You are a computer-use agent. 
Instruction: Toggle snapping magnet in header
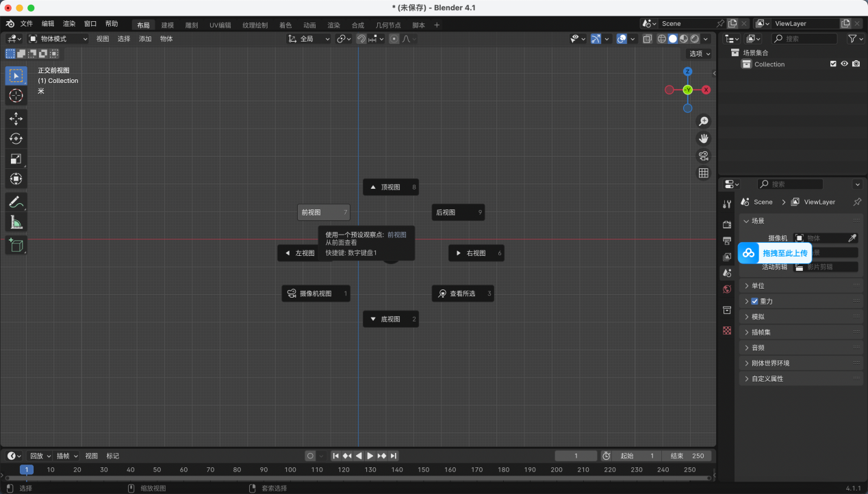click(x=361, y=39)
